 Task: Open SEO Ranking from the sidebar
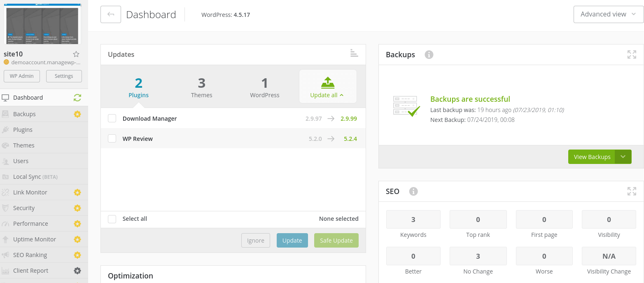(31, 255)
